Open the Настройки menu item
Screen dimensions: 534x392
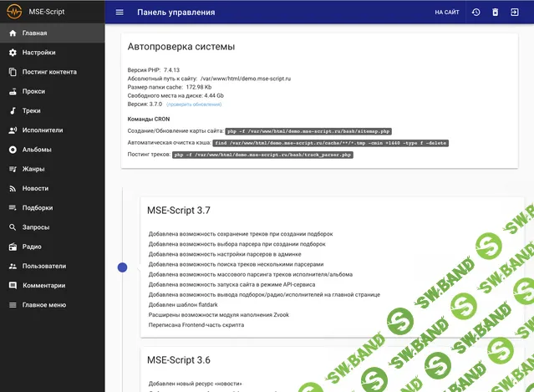(53, 53)
